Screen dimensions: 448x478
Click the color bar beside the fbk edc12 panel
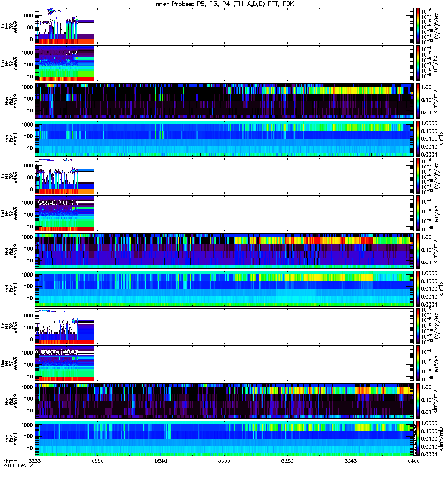[x=418, y=401]
